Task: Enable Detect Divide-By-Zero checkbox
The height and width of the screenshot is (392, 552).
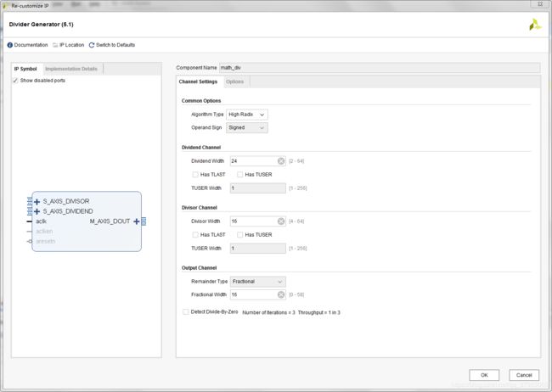Action: click(185, 311)
